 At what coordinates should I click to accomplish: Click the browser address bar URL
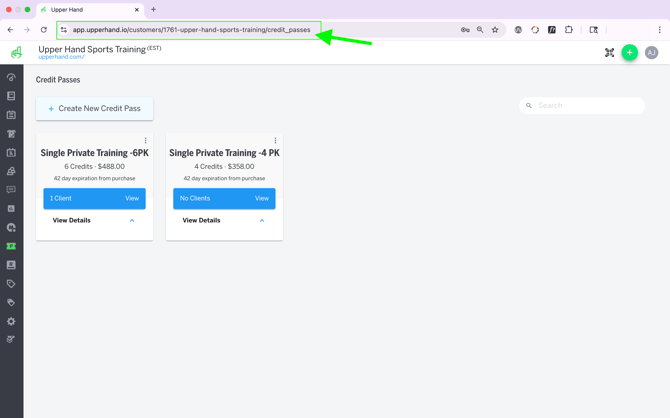(191, 30)
